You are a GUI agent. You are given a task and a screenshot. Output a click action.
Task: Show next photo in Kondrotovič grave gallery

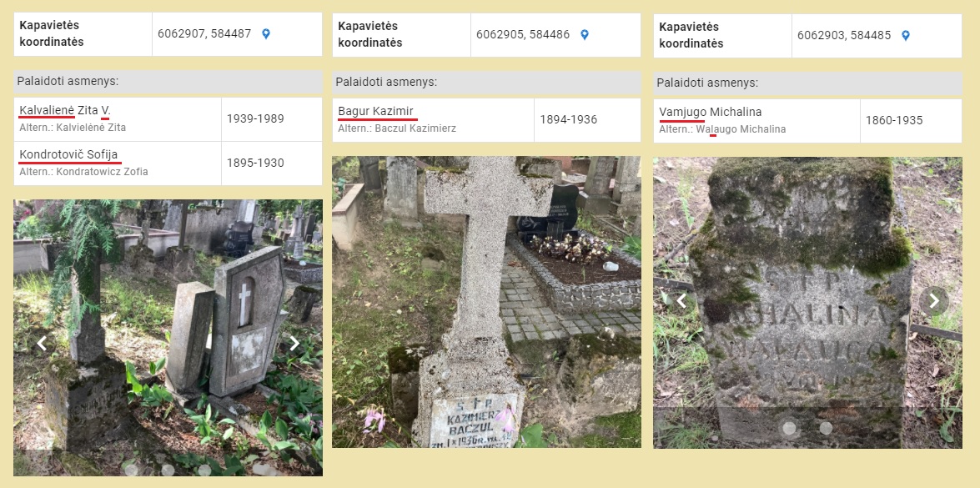pyautogui.click(x=294, y=343)
